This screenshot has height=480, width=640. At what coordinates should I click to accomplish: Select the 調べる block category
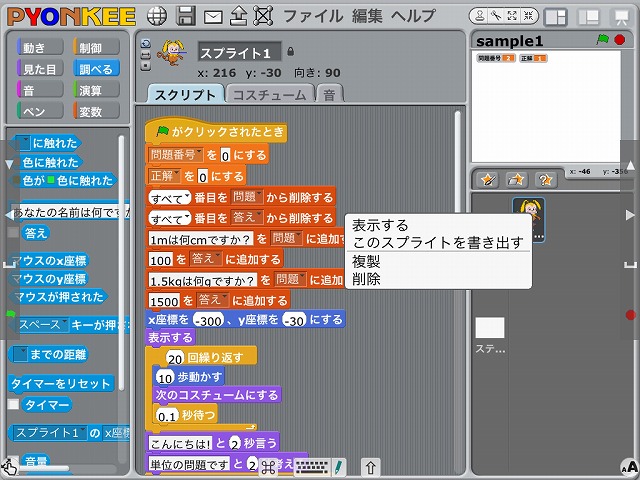(x=96, y=69)
